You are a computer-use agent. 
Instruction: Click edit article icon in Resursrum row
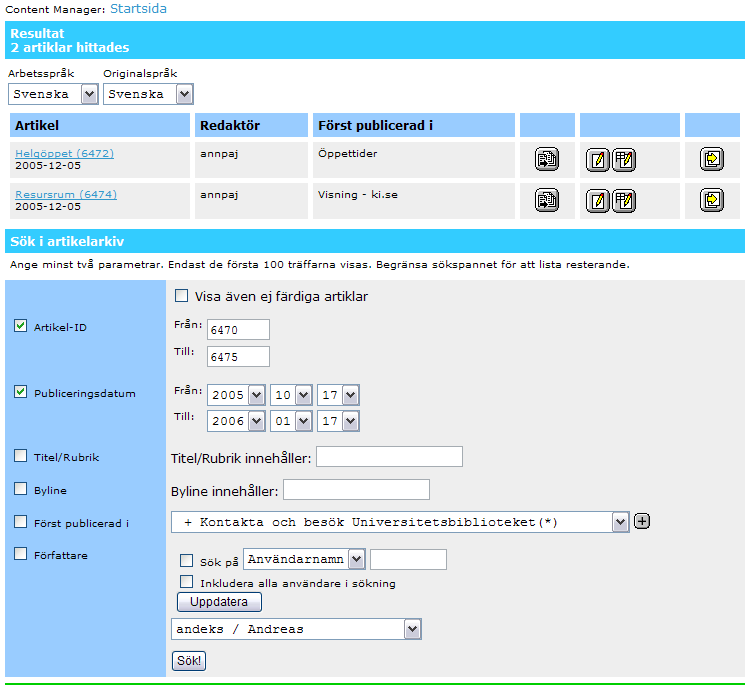pos(597,201)
